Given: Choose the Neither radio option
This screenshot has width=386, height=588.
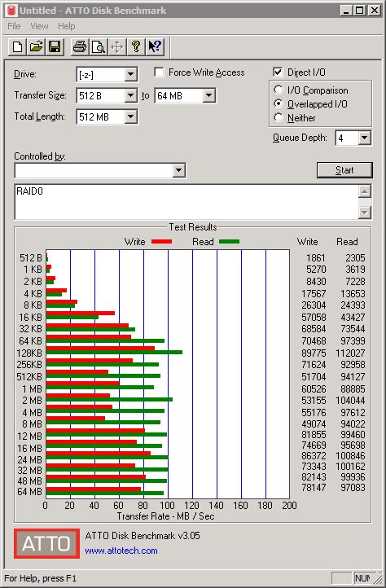Looking at the screenshot, I should [x=279, y=117].
